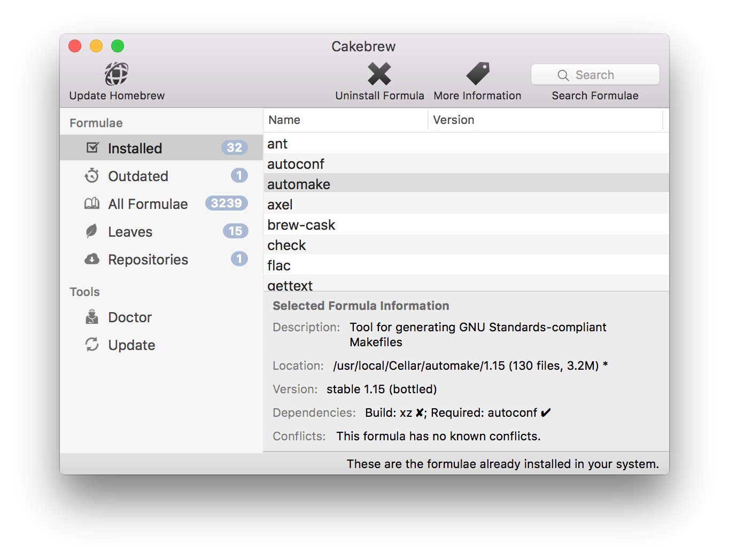
Task: Click the Location path /usr/local/Cellar/automake/1.15
Action: [419, 366]
